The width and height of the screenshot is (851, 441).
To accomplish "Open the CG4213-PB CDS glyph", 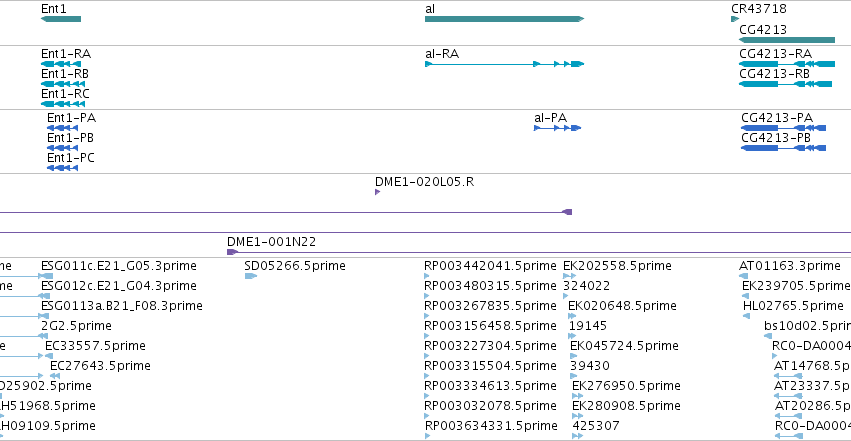I will (784, 148).
